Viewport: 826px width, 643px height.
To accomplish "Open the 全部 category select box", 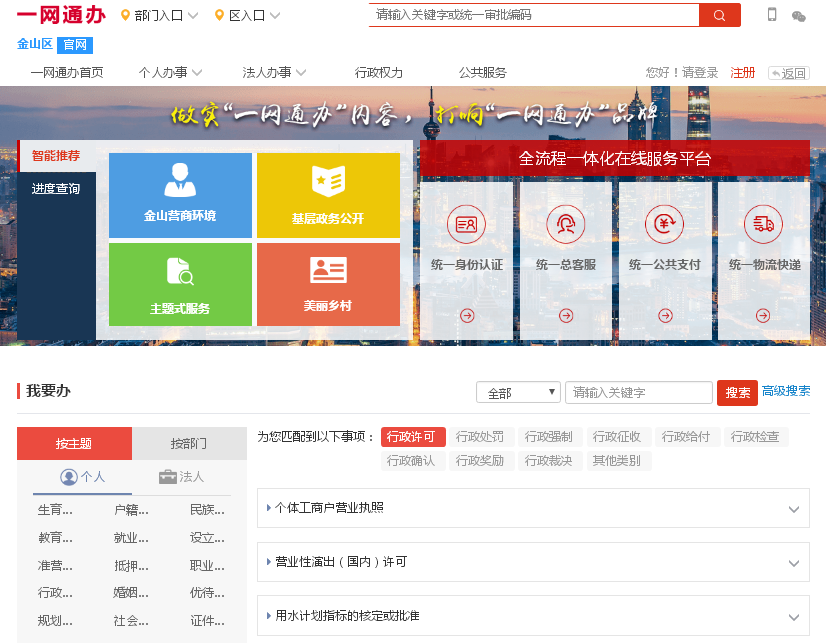I will click(x=518, y=393).
